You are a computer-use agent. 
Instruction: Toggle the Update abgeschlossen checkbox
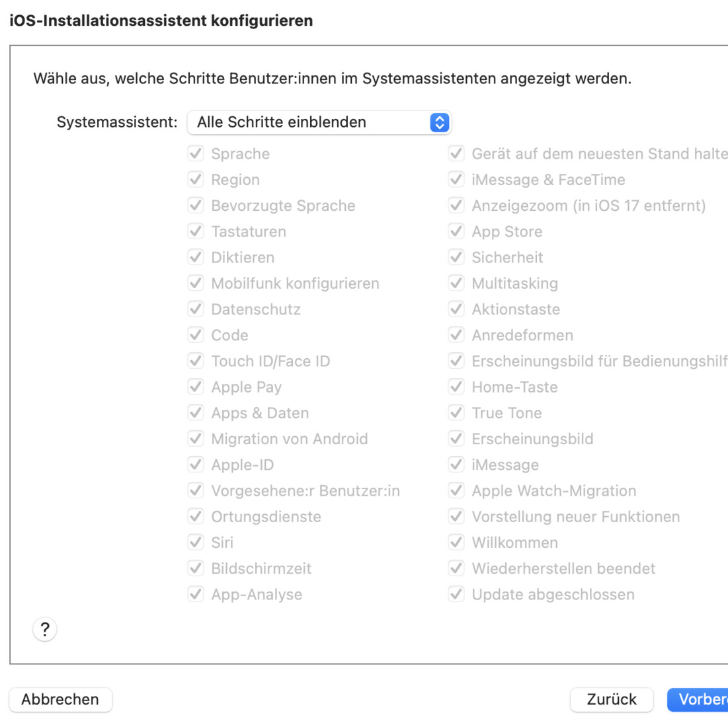456,594
